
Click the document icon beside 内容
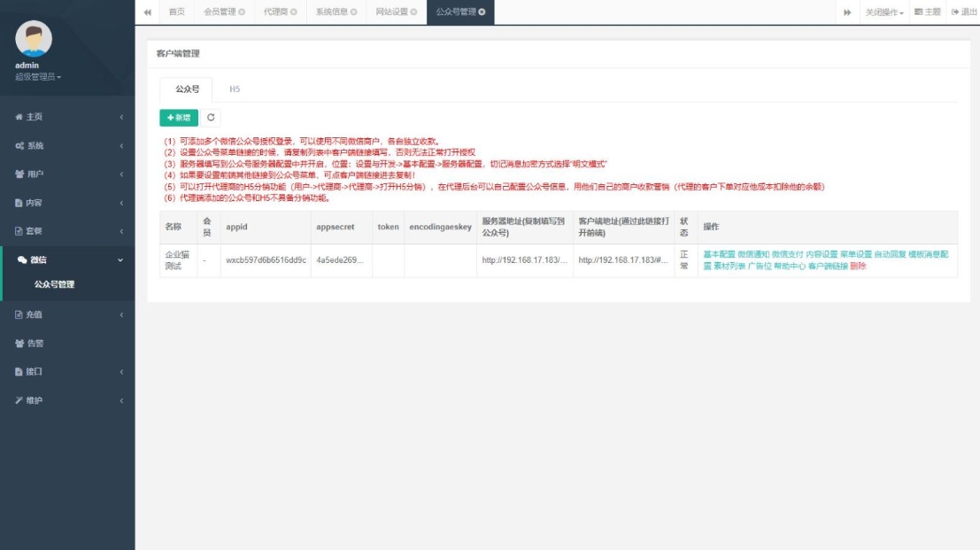19,203
